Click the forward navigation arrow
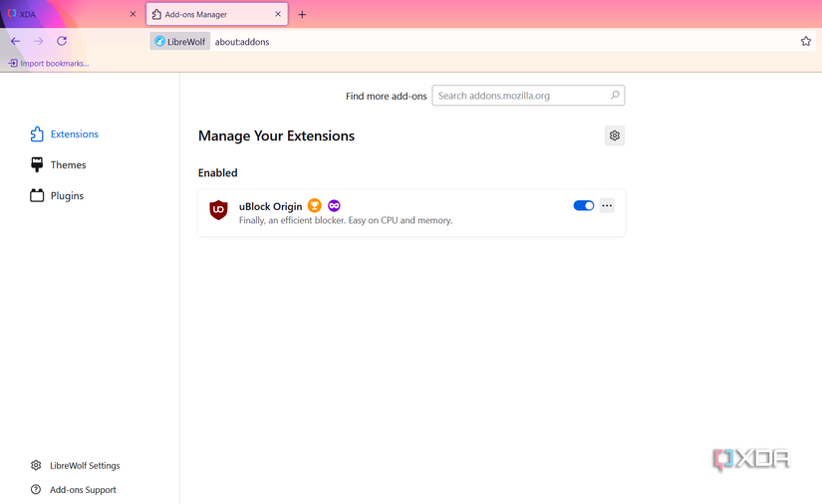This screenshot has height=504, width=822. coord(38,41)
